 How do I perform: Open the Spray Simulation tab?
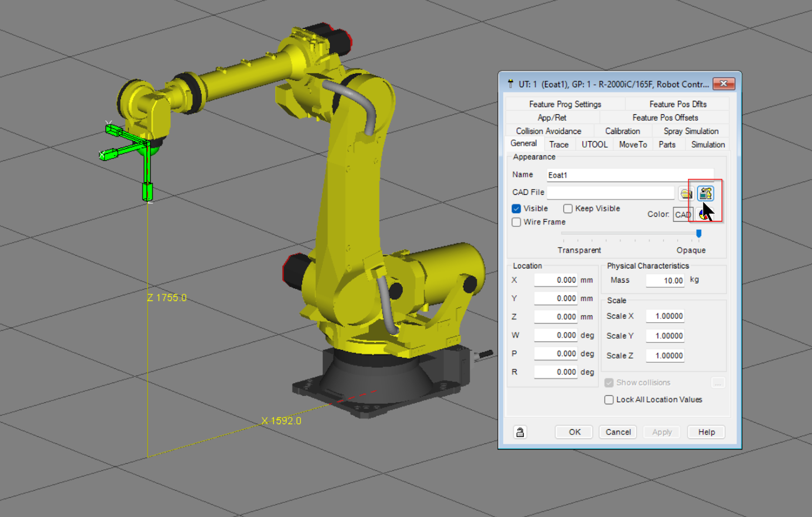(691, 131)
